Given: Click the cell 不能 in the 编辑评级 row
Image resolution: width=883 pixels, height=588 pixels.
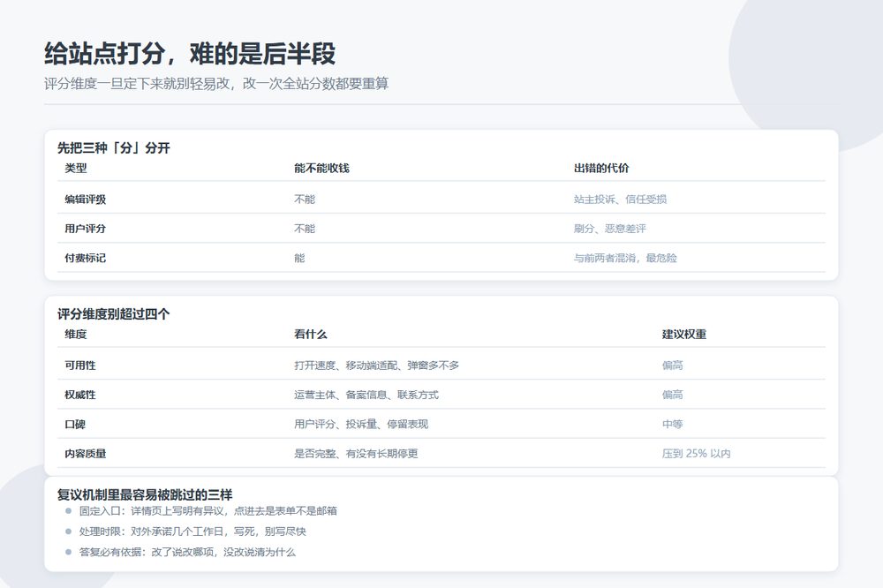Looking at the screenshot, I should click(x=305, y=199).
